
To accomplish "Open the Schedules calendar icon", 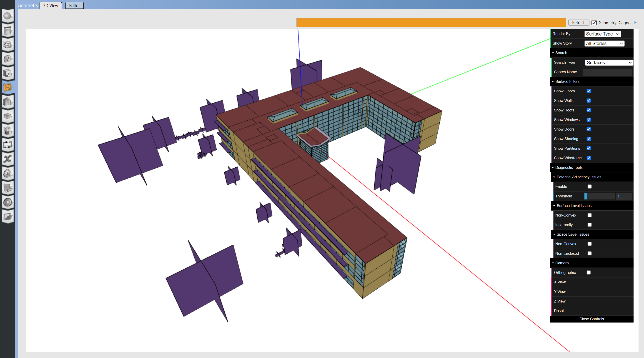I will pyautogui.click(x=8, y=30).
